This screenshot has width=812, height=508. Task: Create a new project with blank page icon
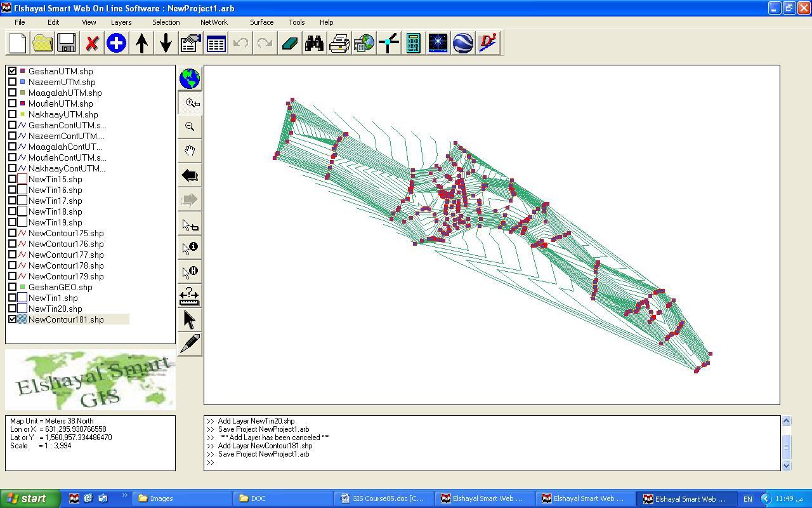18,43
